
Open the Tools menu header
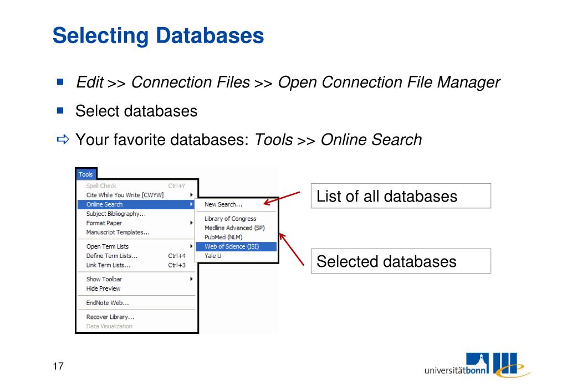[86, 174]
